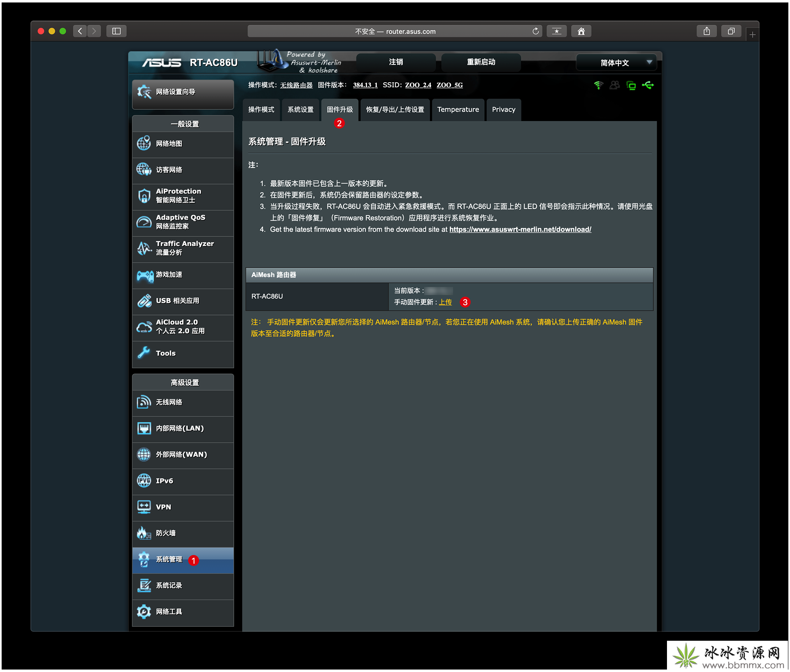
Task: Open 游戏加速 game boost
Action: tap(183, 275)
